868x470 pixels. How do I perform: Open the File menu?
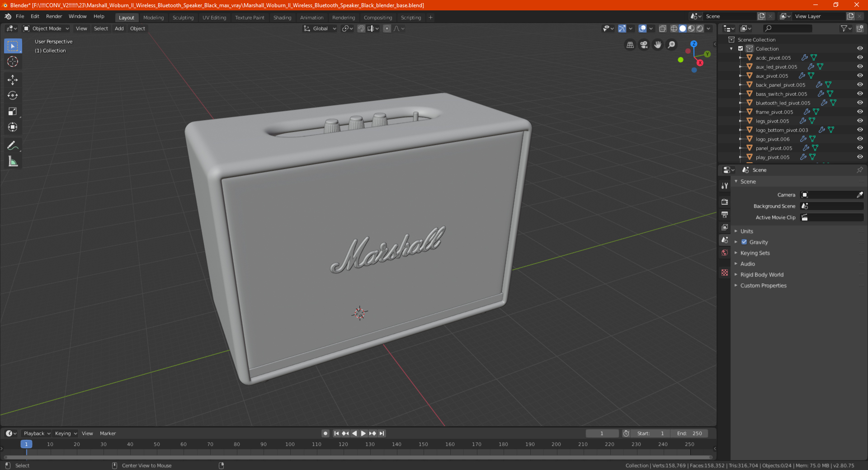coord(20,16)
